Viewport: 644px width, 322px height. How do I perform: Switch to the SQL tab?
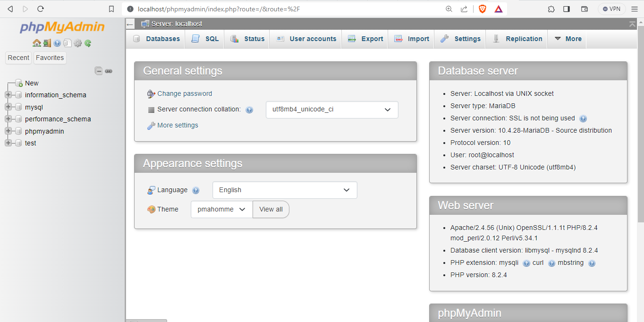point(205,39)
